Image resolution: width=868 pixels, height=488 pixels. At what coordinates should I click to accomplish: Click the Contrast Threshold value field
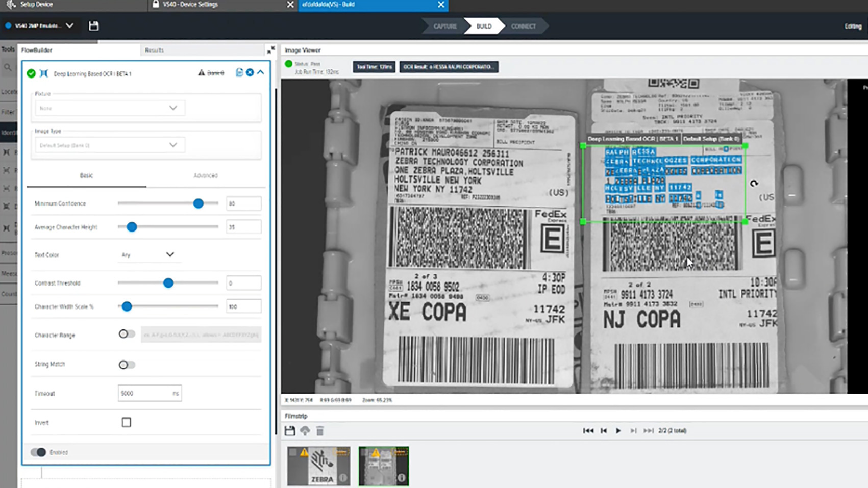click(x=243, y=283)
